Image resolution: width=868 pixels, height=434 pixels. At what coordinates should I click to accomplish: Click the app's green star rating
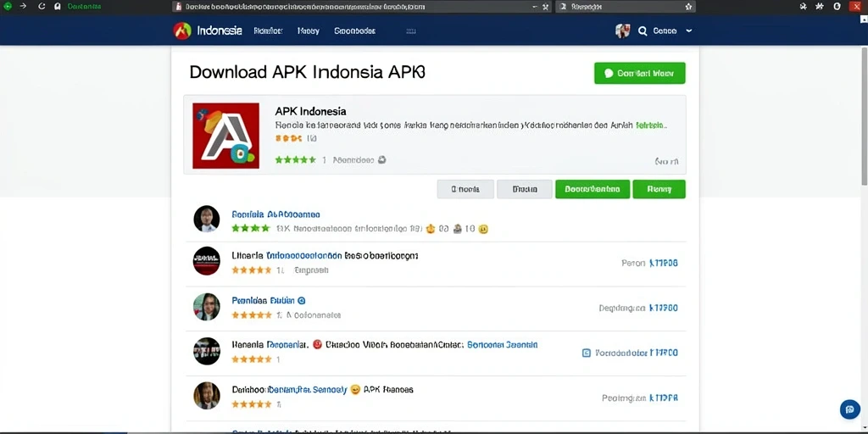tap(296, 160)
